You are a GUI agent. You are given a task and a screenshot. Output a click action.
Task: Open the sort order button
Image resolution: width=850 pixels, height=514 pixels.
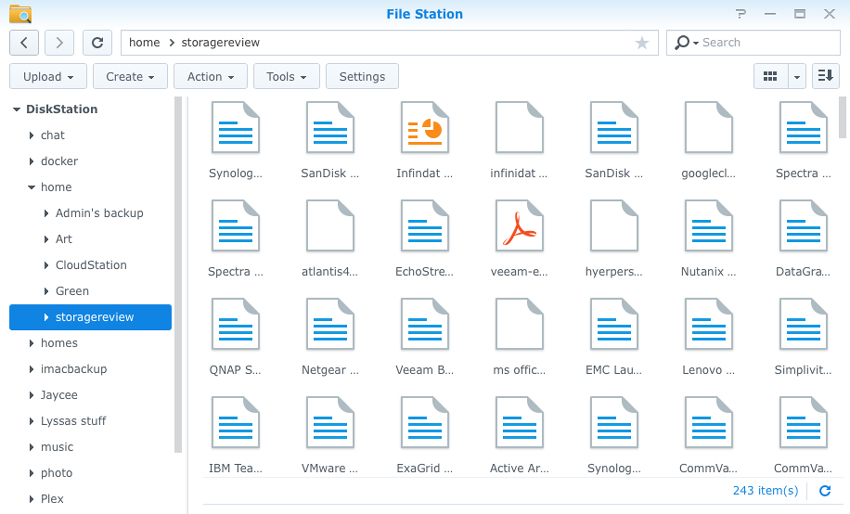pyautogui.click(x=826, y=76)
